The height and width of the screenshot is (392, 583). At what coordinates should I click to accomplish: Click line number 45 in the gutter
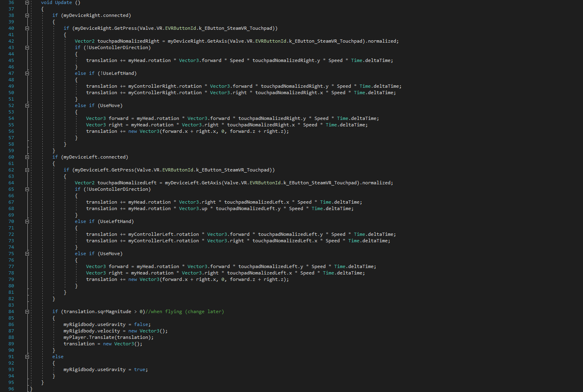(11, 60)
